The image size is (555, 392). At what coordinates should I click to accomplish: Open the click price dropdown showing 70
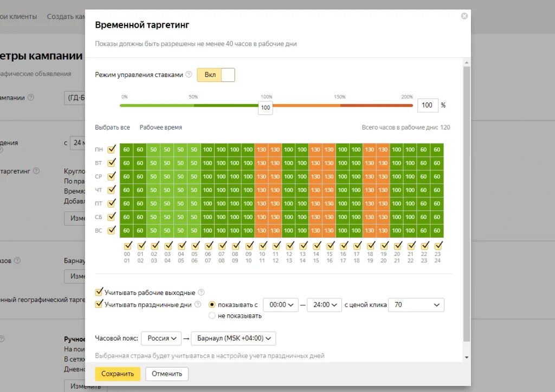[x=416, y=305]
